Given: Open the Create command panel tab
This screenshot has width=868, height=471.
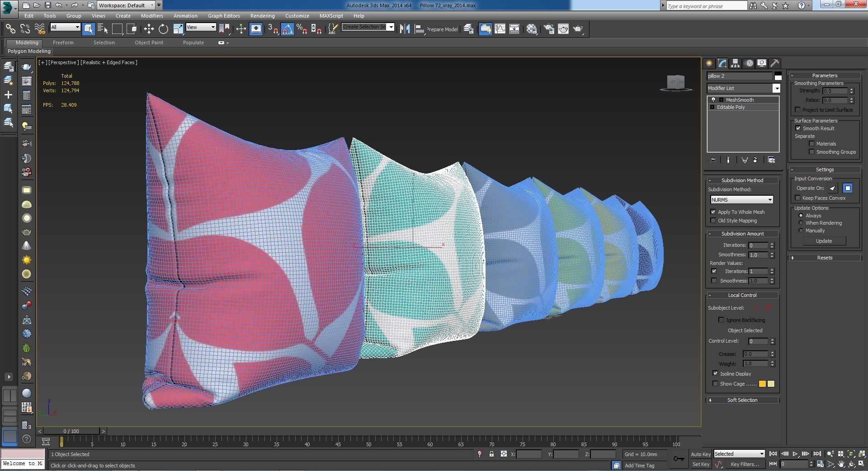Looking at the screenshot, I should (709, 63).
